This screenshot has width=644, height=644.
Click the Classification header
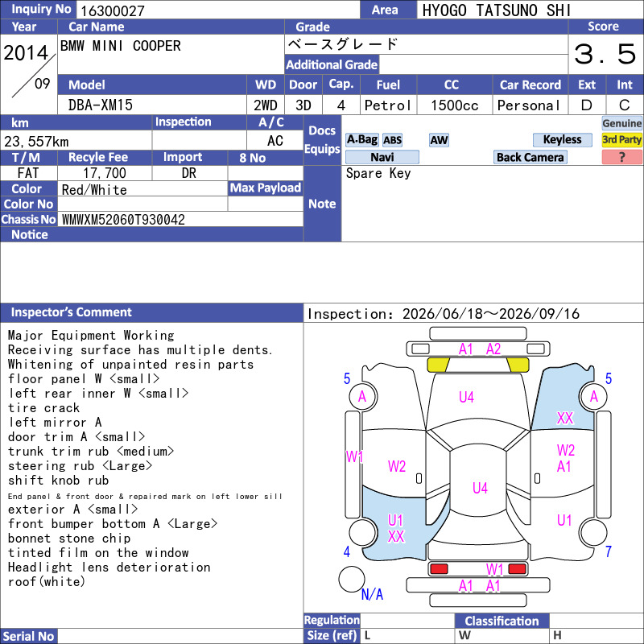point(502,621)
